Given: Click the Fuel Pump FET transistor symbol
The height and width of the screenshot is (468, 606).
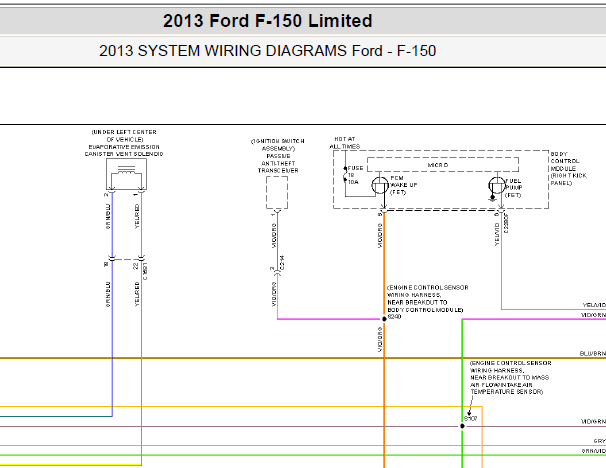Looking at the screenshot, I should (497, 187).
